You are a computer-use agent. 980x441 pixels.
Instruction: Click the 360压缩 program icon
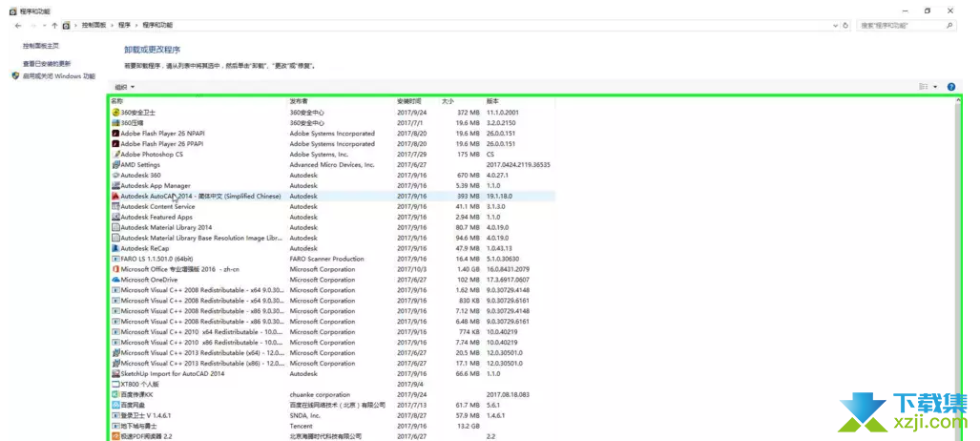115,123
